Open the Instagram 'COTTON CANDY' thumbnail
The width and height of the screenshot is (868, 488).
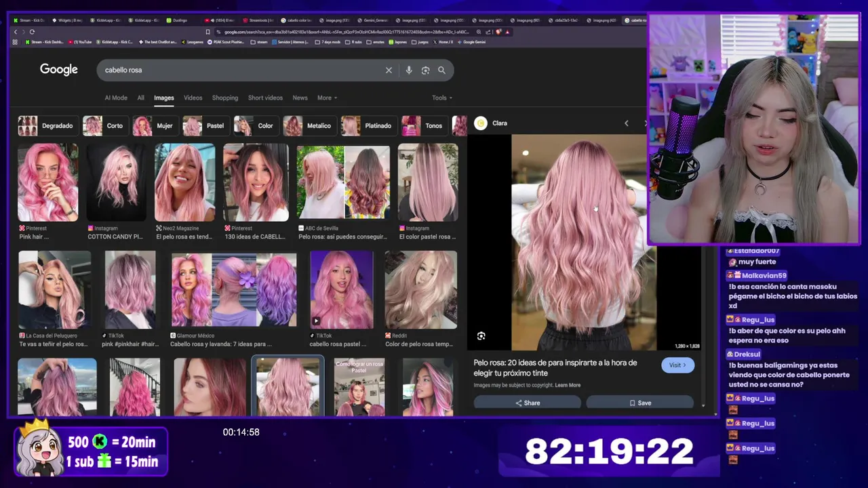pyautogui.click(x=116, y=182)
